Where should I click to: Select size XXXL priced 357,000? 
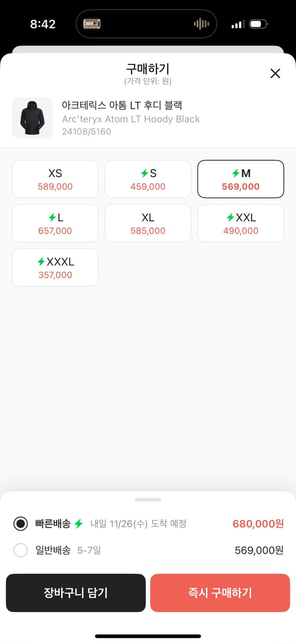55,267
